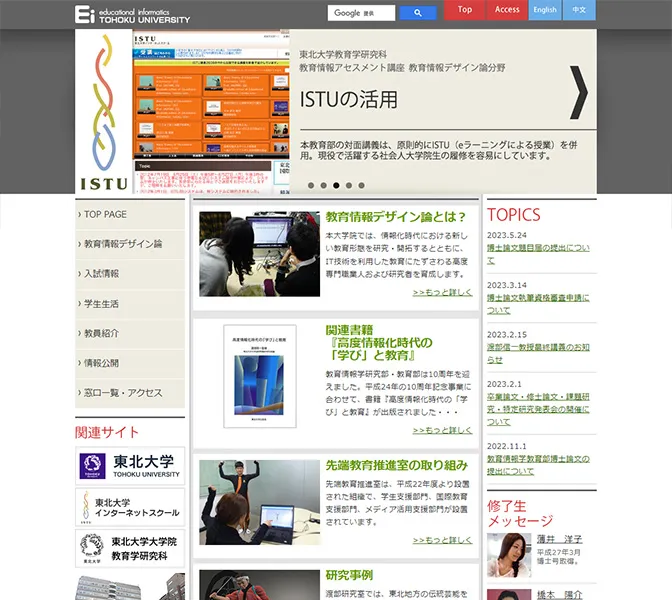Click the related book cover thumbnail

(259, 376)
